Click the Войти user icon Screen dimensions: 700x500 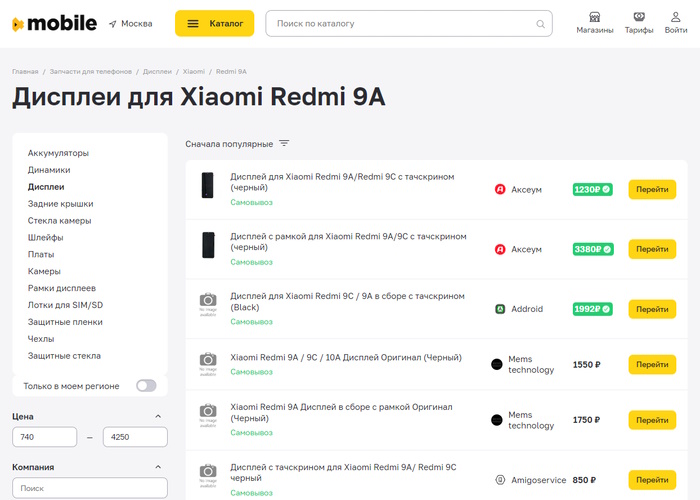675,17
